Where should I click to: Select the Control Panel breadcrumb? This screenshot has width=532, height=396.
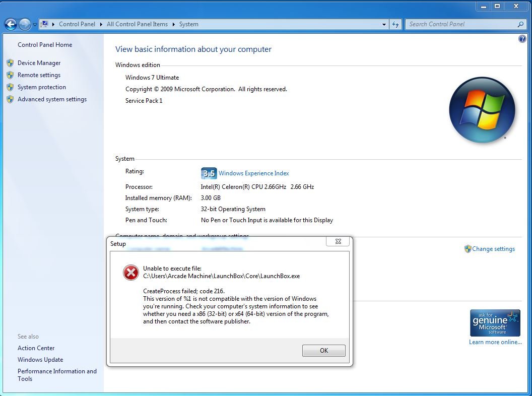77,24
